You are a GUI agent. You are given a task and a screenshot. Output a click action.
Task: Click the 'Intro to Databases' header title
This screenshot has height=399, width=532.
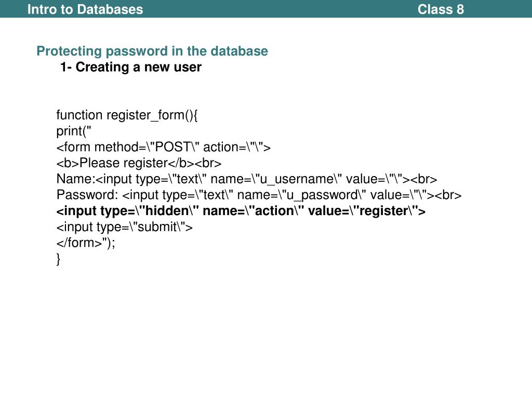(85, 9)
